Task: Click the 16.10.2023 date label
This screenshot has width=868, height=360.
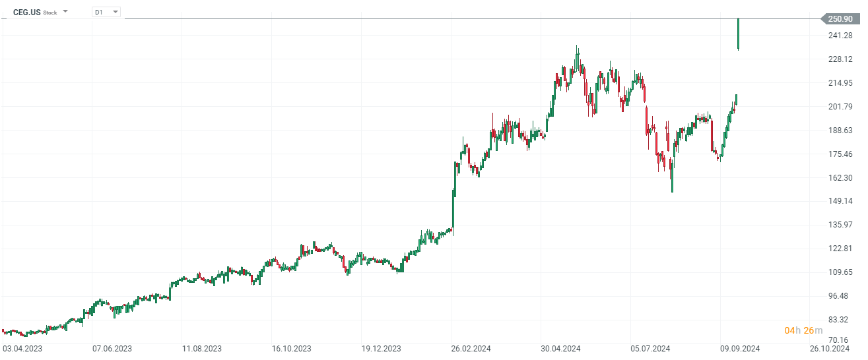Action: 291,349
